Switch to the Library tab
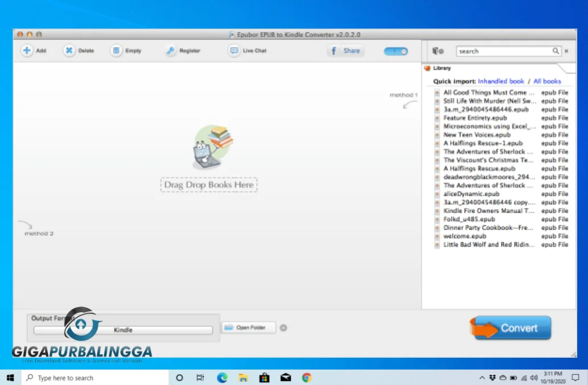The width and height of the screenshot is (588, 385). tap(441, 68)
